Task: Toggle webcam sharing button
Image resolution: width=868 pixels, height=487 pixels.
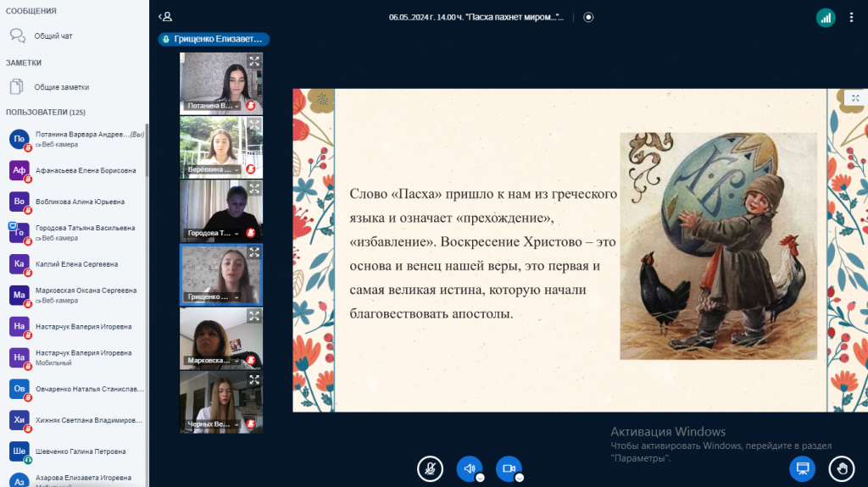Action: 509,468
